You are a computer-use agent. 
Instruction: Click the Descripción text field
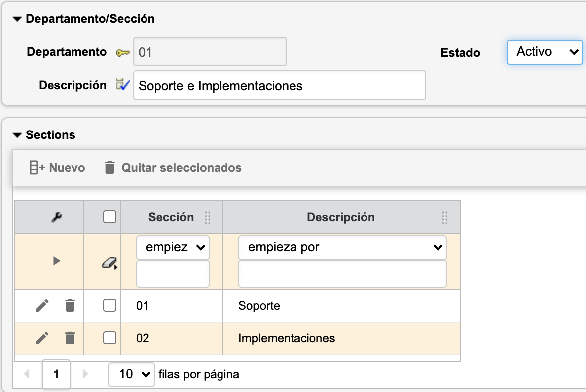click(x=279, y=85)
